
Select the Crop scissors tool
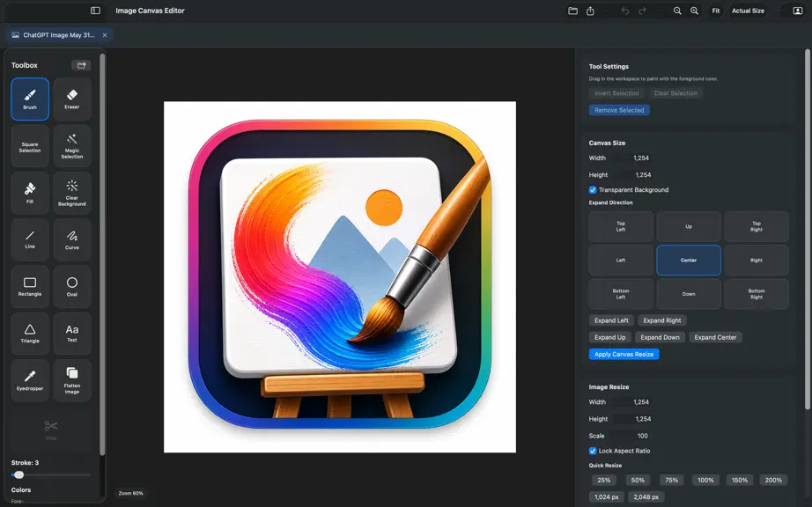(51, 430)
